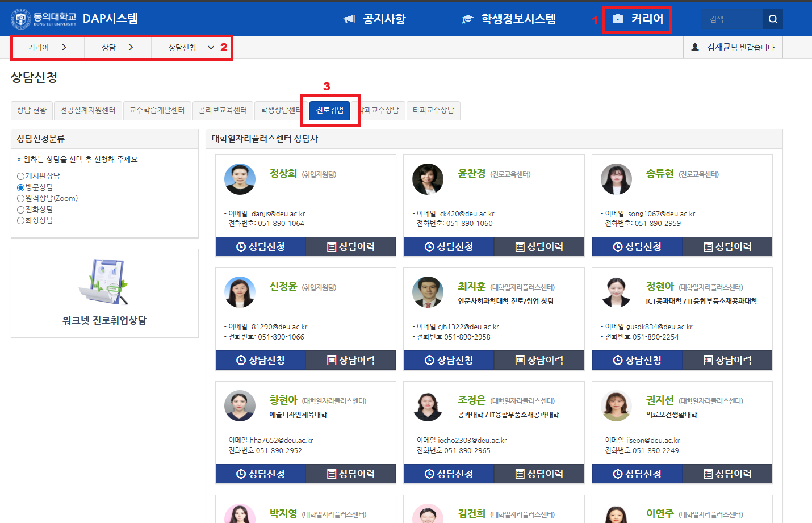The image size is (812, 523).
Task: Expand the 커리어 breadcrumb menu
Action: tap(64, 48)
